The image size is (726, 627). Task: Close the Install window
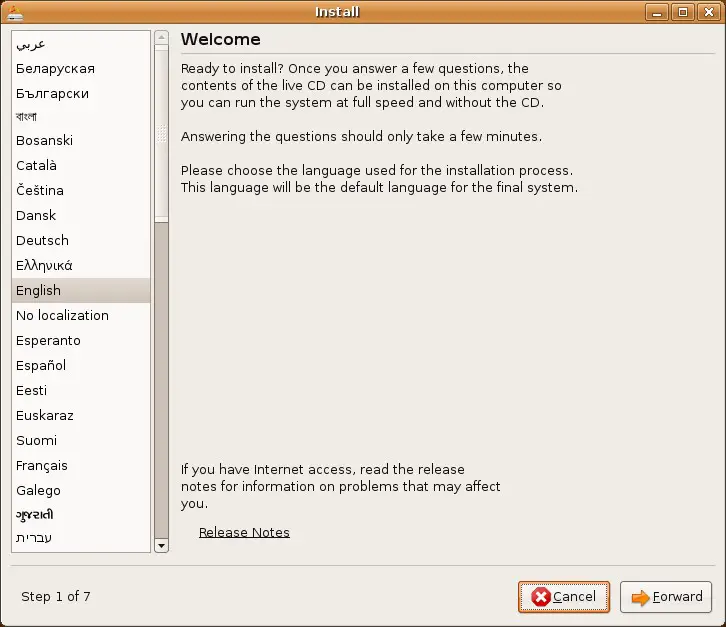click(708, 12)
